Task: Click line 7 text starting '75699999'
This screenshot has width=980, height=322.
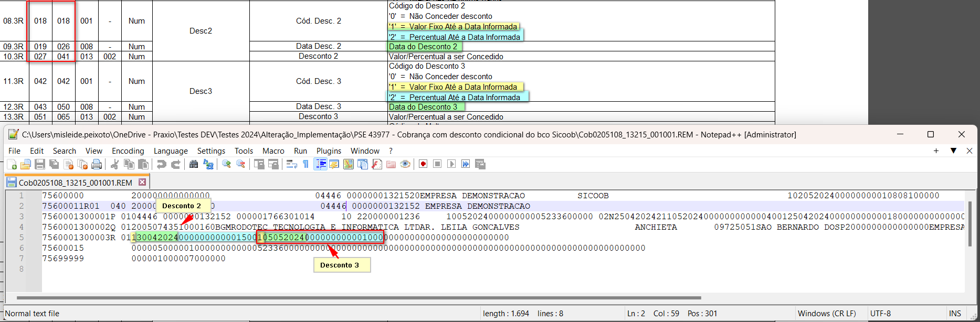Action: coord(134,259)
